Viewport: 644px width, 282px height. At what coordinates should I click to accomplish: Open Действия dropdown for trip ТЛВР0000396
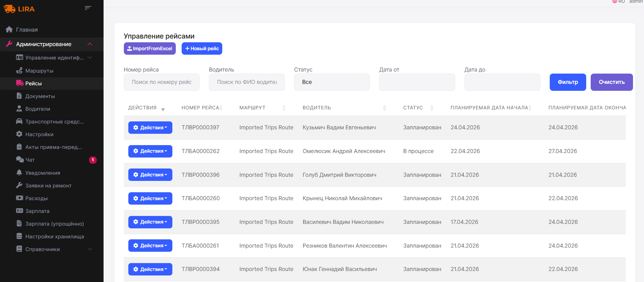coord(150,175)
